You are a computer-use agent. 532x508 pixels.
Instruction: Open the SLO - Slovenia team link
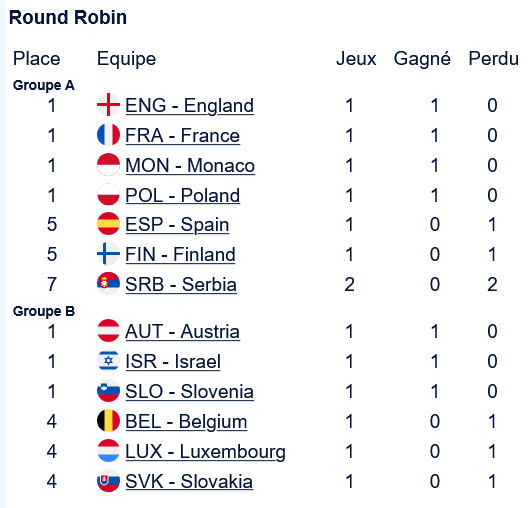coord(190,392)
